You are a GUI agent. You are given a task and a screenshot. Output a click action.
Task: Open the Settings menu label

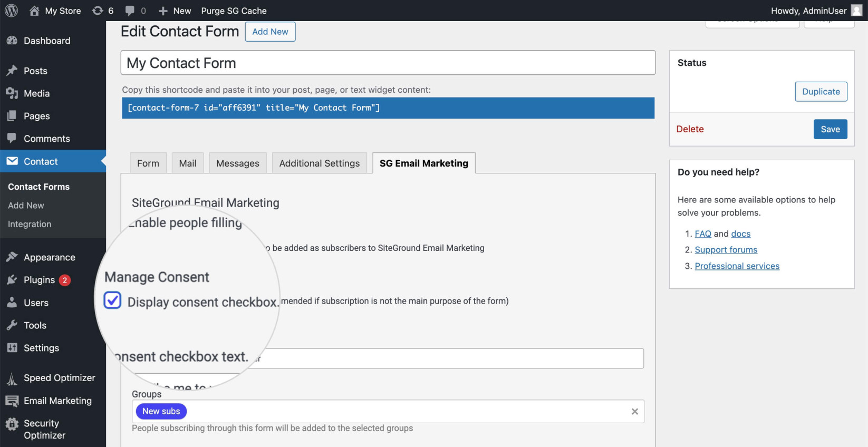tap(41, 348)
